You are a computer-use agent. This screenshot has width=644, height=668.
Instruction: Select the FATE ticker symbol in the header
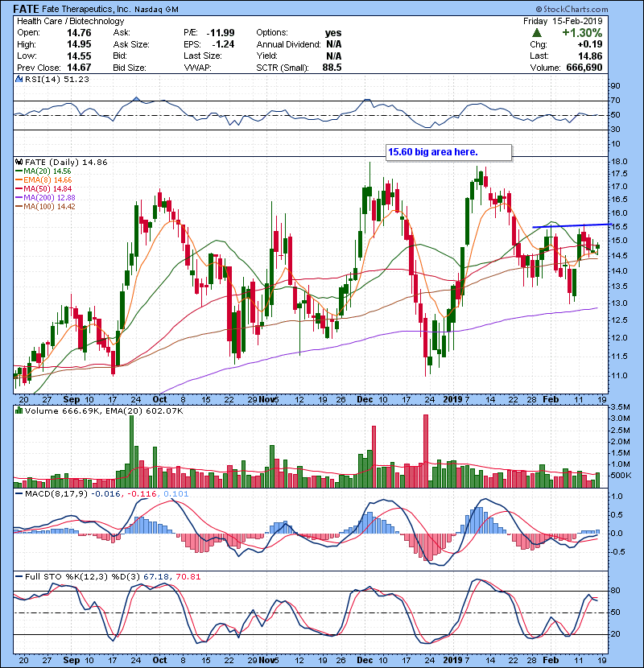[x=26, y=9]
